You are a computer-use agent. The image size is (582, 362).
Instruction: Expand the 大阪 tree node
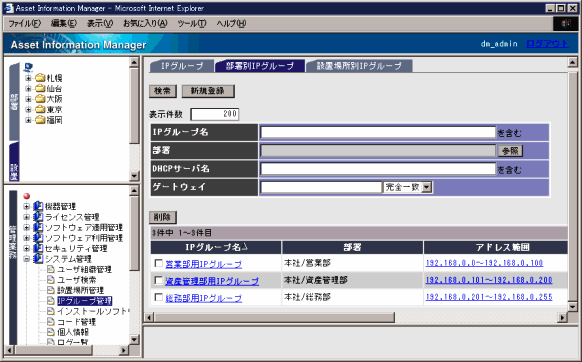(x=28, y=99)
